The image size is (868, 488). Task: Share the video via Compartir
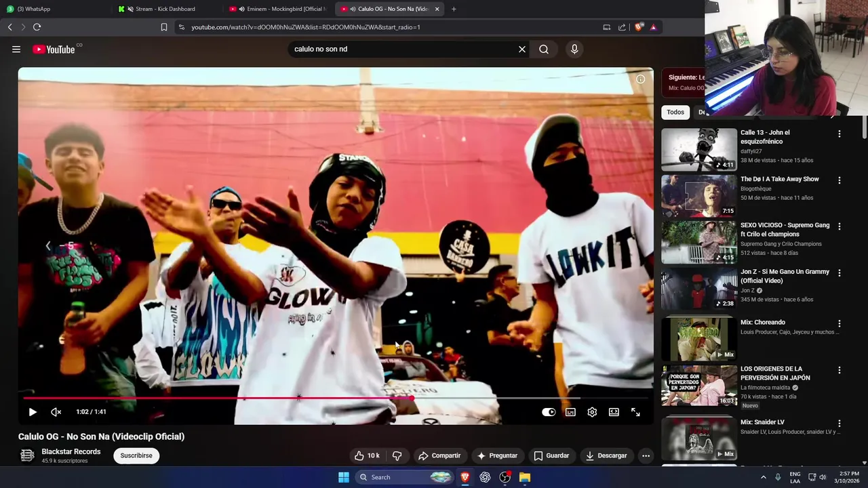pyautogui.click(x=439, y=455)
